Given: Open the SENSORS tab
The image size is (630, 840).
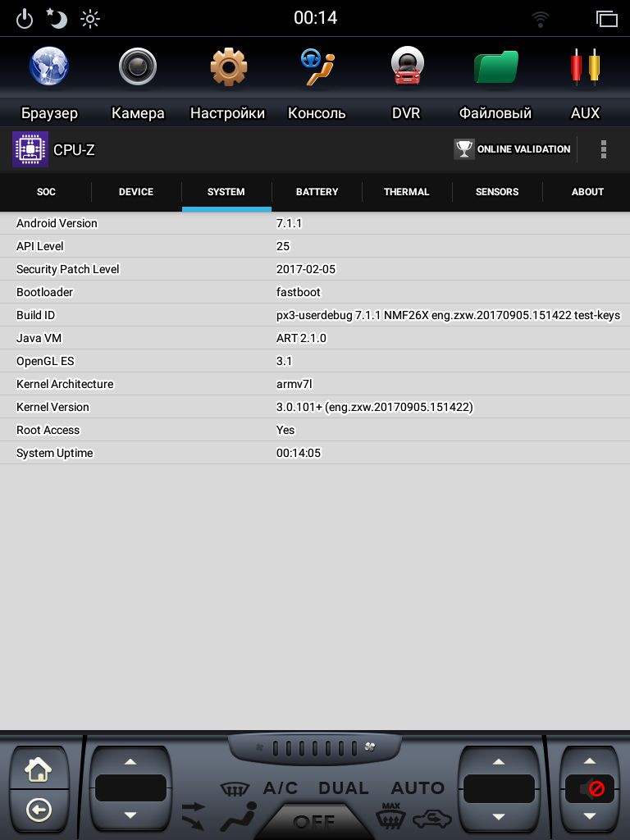Looking at the screenshot, I should [497, 192].
